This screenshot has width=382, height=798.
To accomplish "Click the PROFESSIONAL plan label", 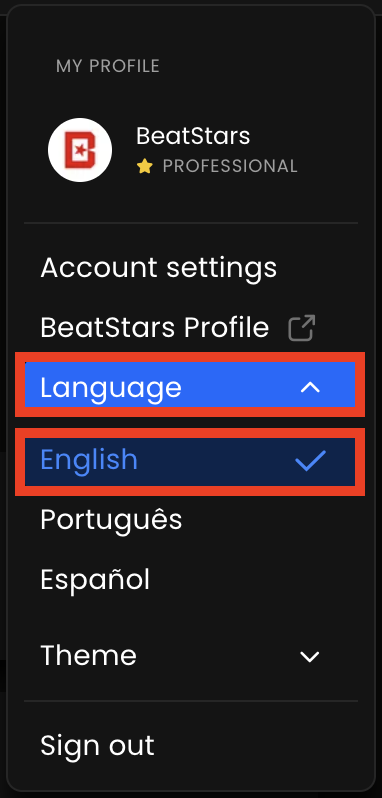I will pos(230,166).
